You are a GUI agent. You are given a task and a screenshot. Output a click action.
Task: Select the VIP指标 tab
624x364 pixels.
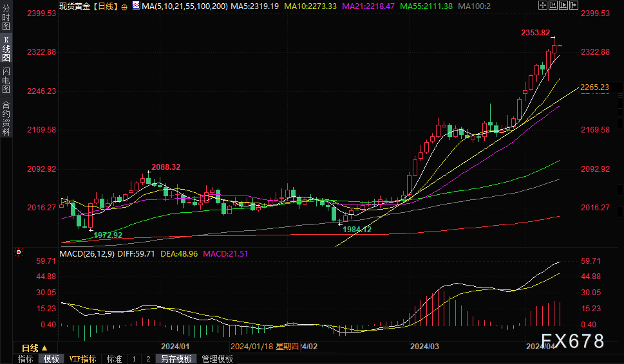pyautogui.click(x=82, y=359)
